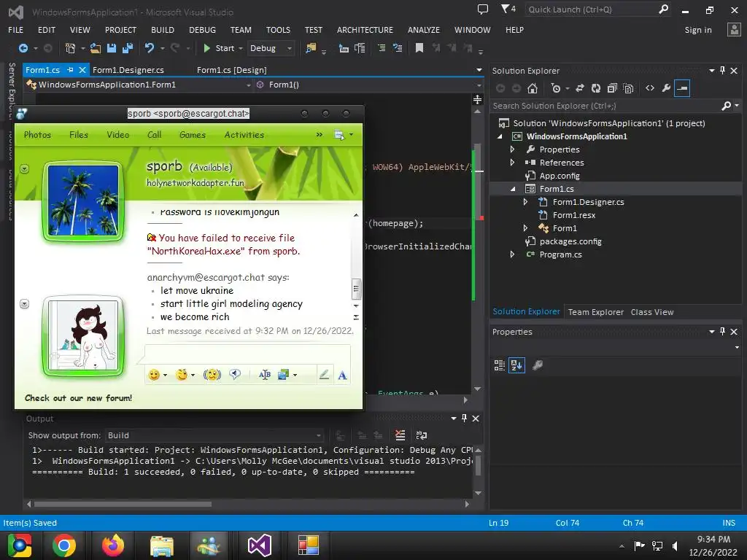
Task: Click the Photos button in messenger window
Action: coord(37,135)
